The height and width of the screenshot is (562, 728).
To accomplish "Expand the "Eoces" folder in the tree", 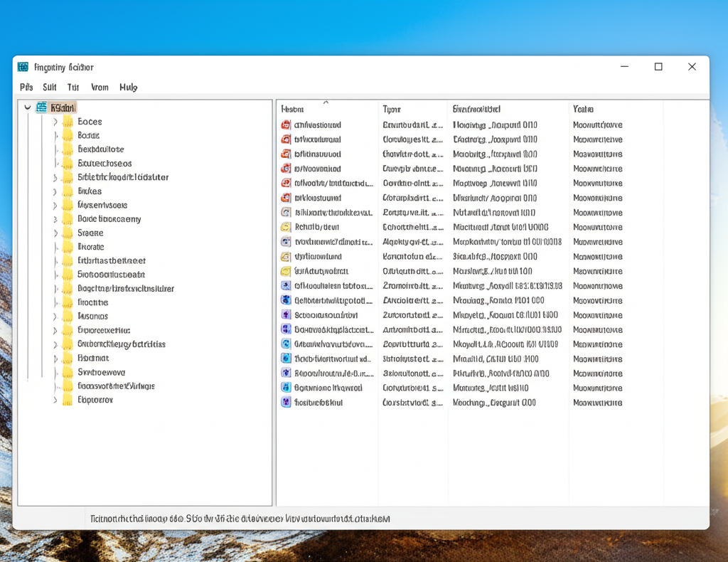I will pos(55,122).
